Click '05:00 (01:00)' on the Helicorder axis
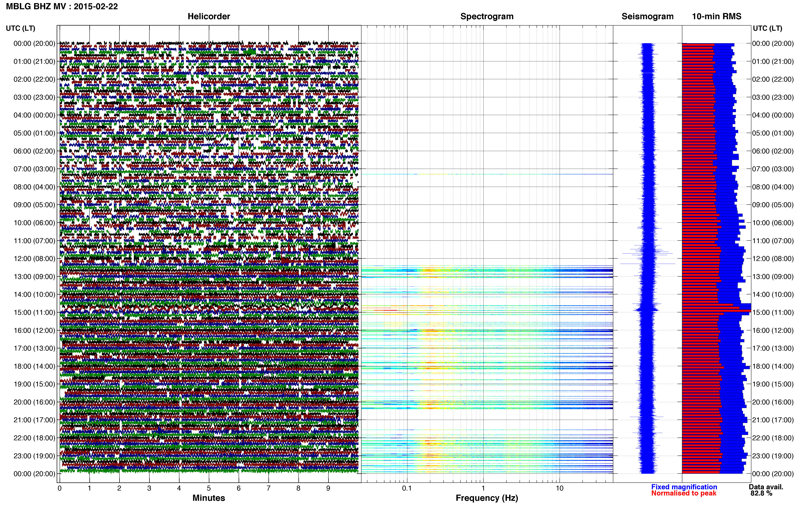 (34, 133)
